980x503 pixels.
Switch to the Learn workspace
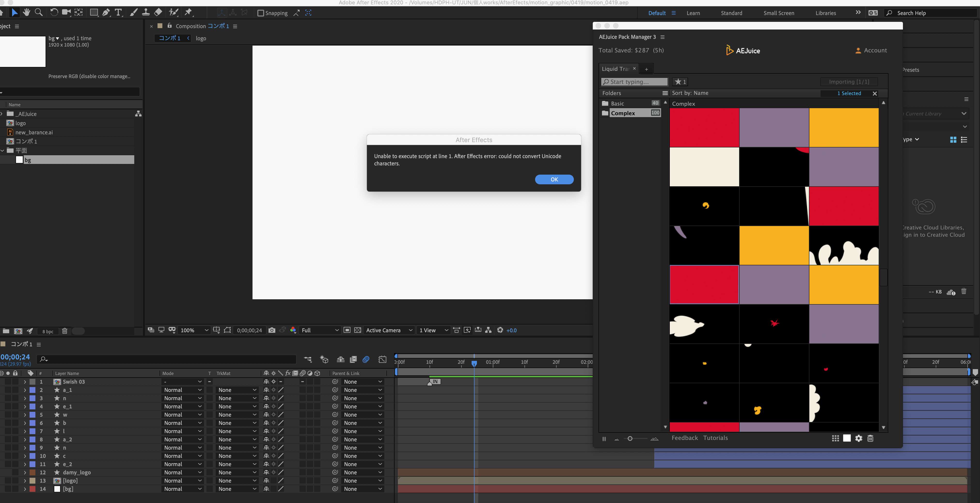click(693, 13)
